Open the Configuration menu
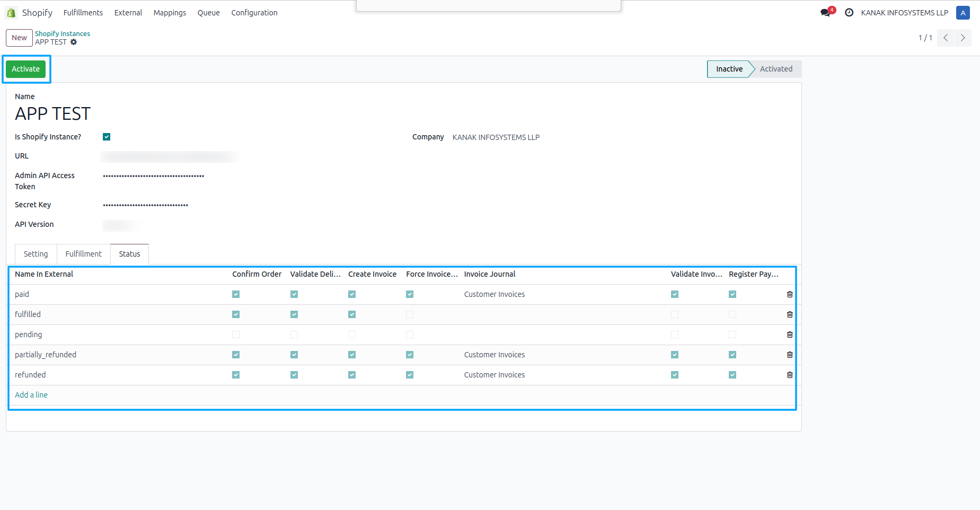This screenshot has height=510, width=980. (x=254, y=13)
